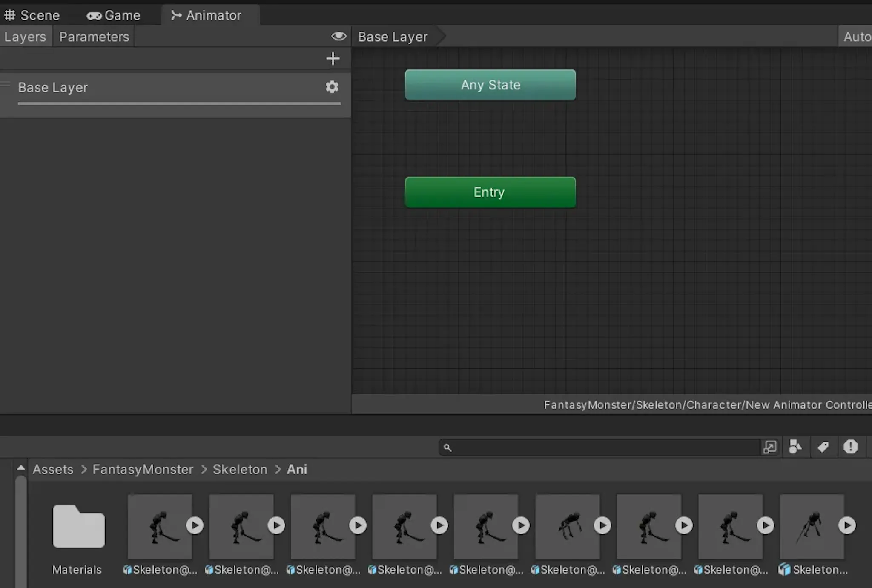
Task: Open the Search by Import Log Type warning icon
Action: pos(851,447)
